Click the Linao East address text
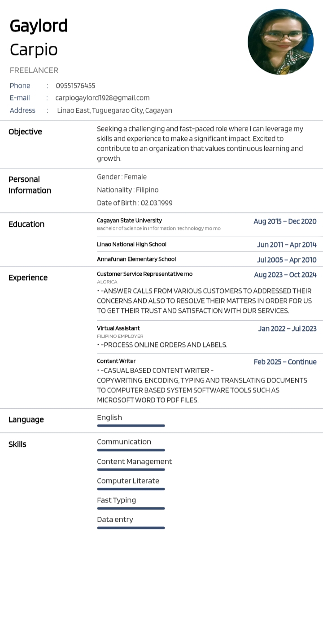 point(114,110)
